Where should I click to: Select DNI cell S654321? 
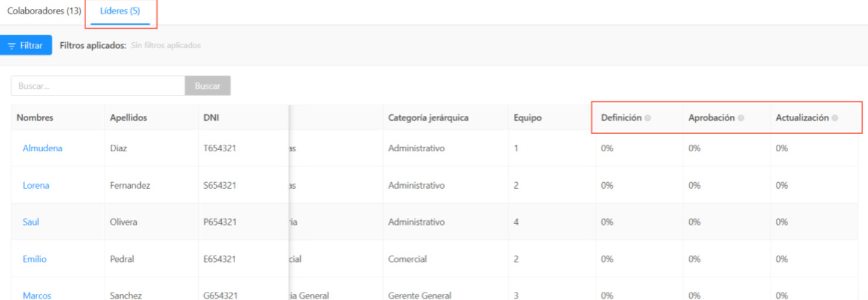tap(220, 185)
